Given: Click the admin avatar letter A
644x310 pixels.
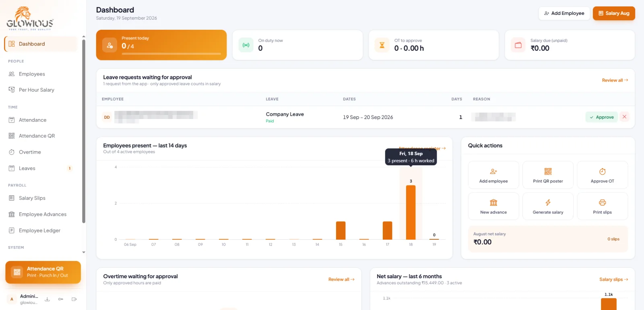Looking at the screenshot, I should tap(12, 299).
